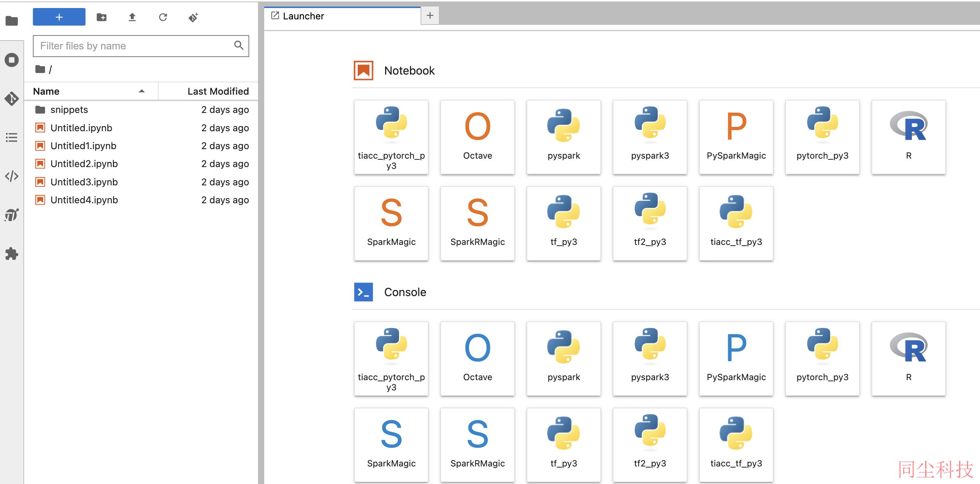The height and width of the screenshot is (484, 980).
Task: Select Untitled4.ipynb in the file list
Action: [141, 200]
